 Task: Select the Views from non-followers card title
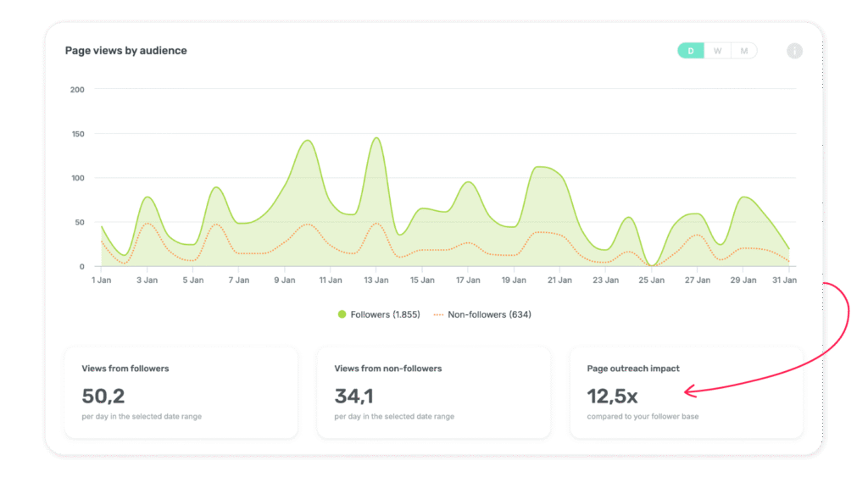(388, 369)
